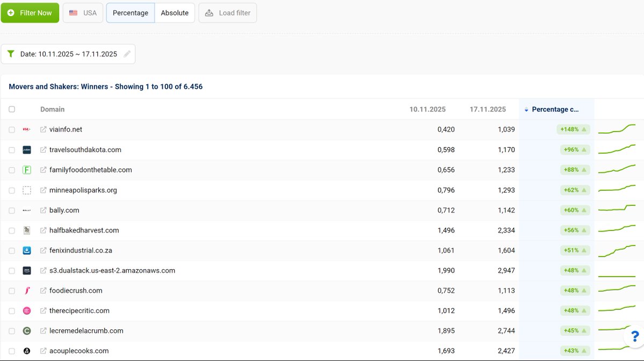Image resolution: width=644 pixels, height=361 pixels.
Task: Open external link icon for viainfo.net
Action: point(43,129)
